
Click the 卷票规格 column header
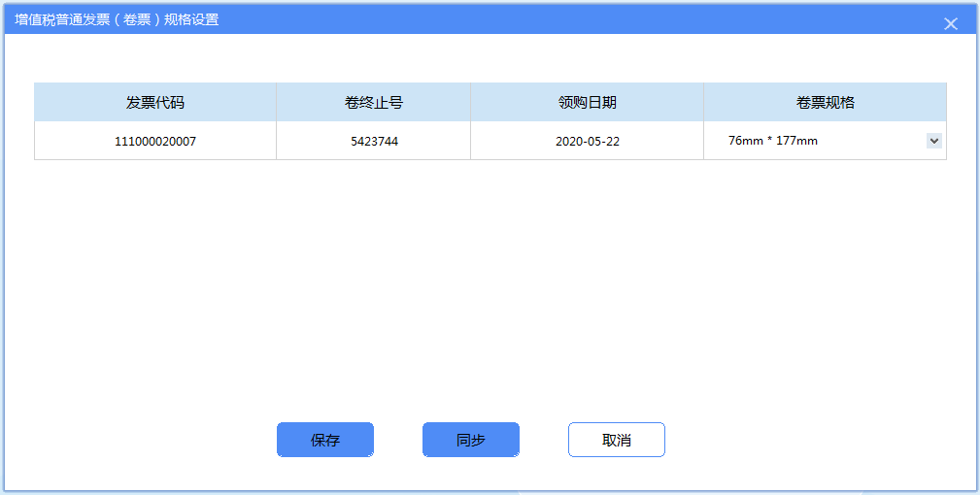[825, 102]
